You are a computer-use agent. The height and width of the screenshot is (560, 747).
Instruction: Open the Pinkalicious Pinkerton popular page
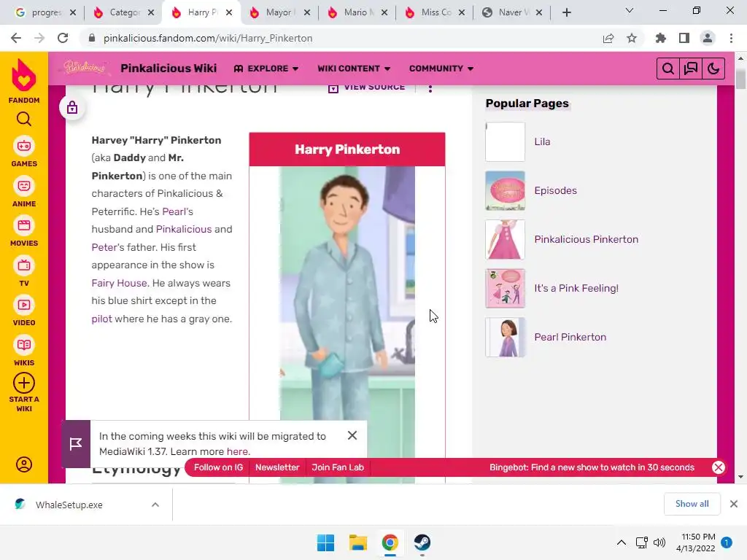[586, 239]
